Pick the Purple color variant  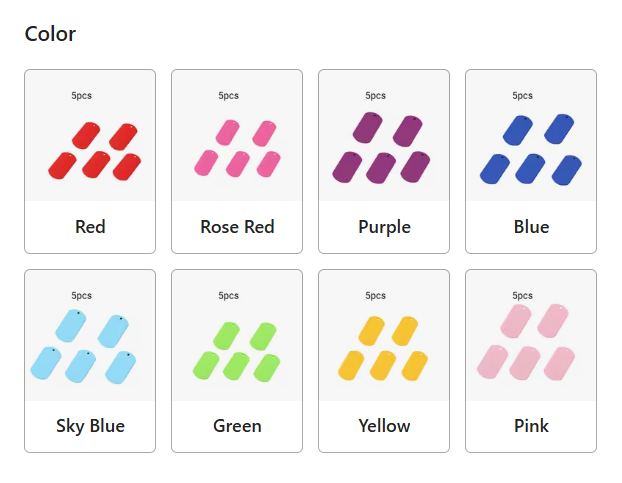tap(384, 161)
